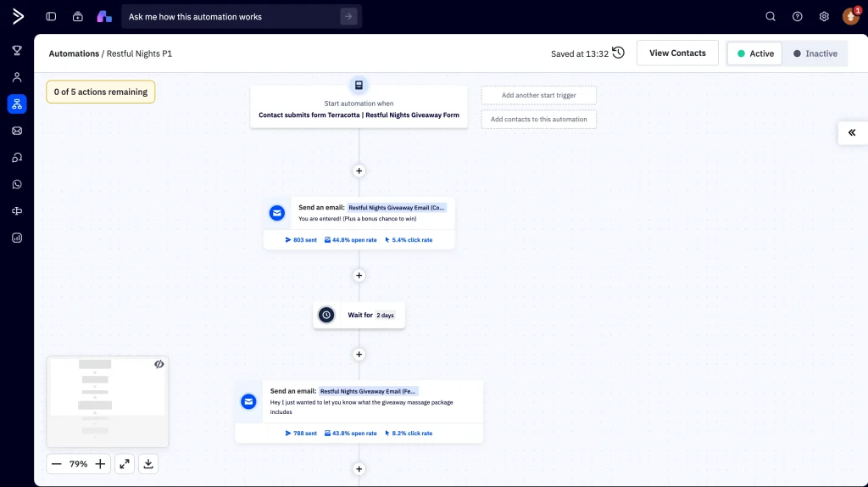Click the 788 sent stat
This screenshot has width=868, height=487.
301,434
